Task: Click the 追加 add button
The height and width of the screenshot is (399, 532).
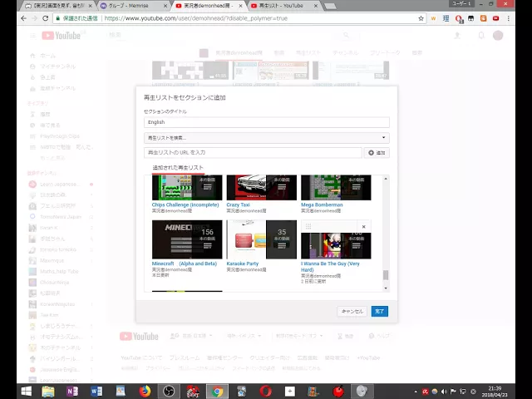Action: tap(377, 153)
